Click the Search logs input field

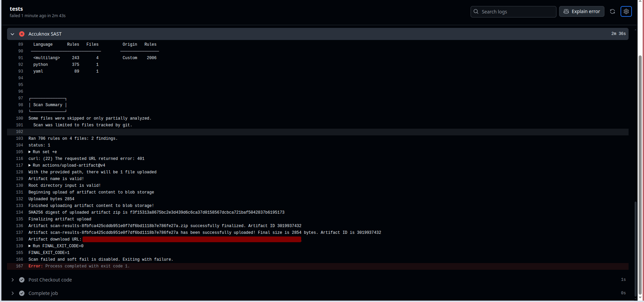point(513,11)
